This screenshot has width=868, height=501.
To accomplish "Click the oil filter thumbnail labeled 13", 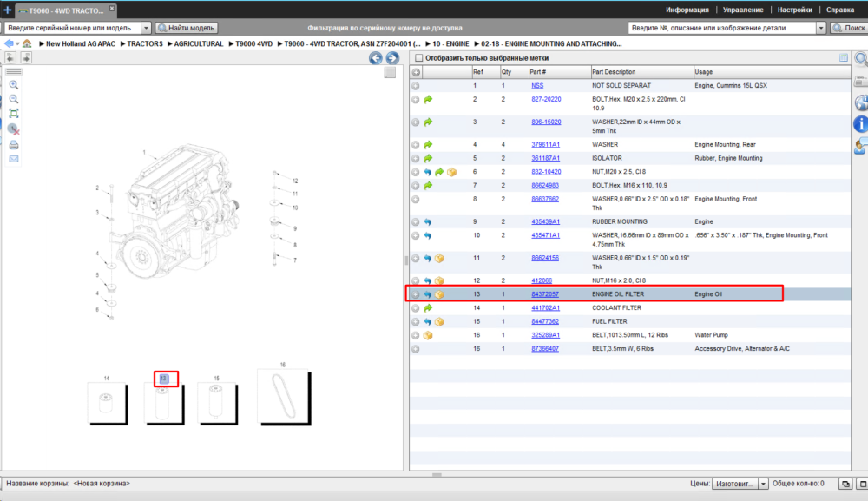I will (164, 404).
